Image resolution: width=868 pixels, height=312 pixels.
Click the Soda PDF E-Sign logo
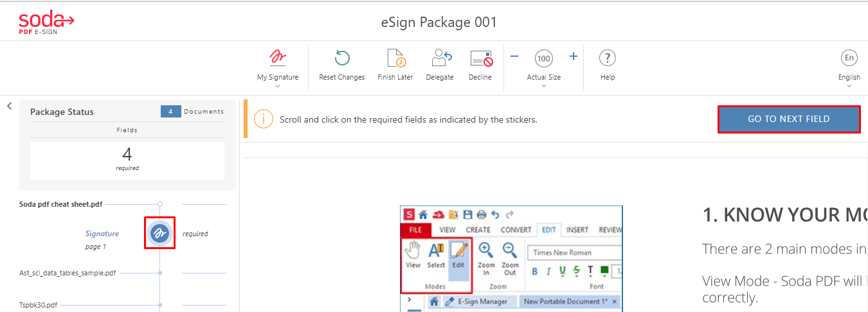(46, 22)
